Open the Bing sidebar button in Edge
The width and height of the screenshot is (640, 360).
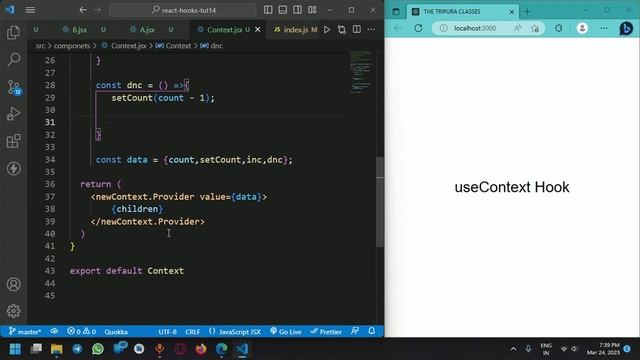[x=626, y=28]
